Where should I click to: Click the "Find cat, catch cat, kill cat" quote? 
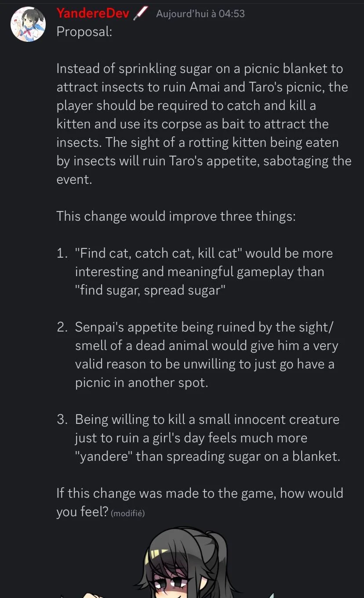157,253
